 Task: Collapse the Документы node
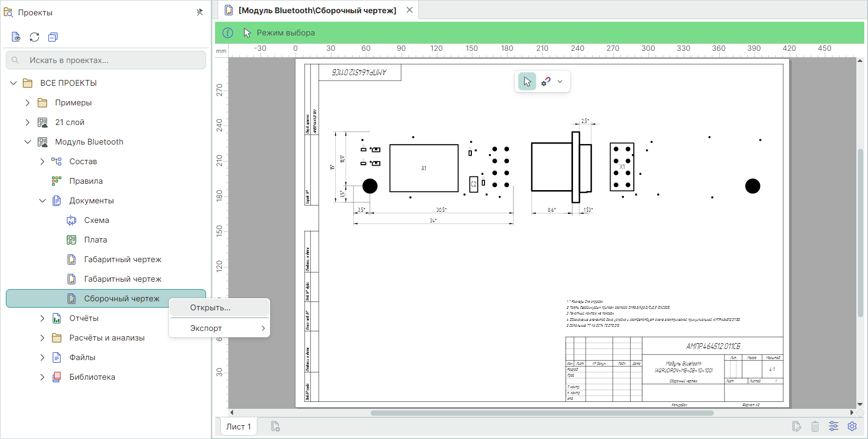[x=42, y=201]
